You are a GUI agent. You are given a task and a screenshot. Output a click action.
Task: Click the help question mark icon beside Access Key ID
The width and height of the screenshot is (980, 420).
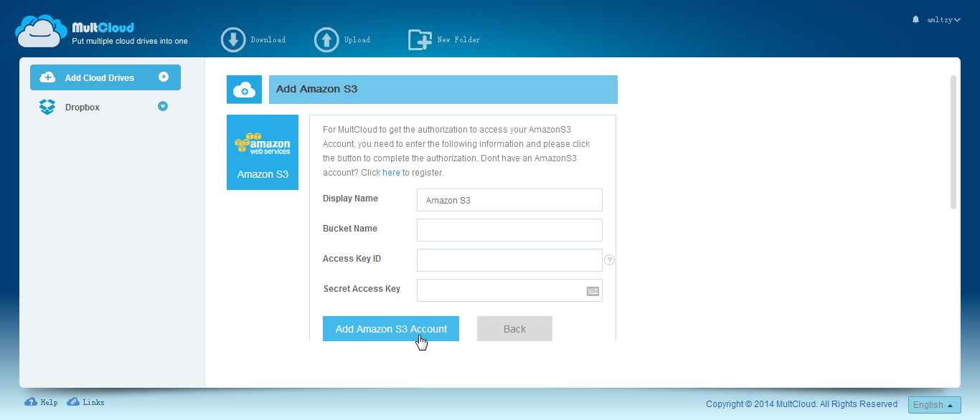tap(610, 260)
